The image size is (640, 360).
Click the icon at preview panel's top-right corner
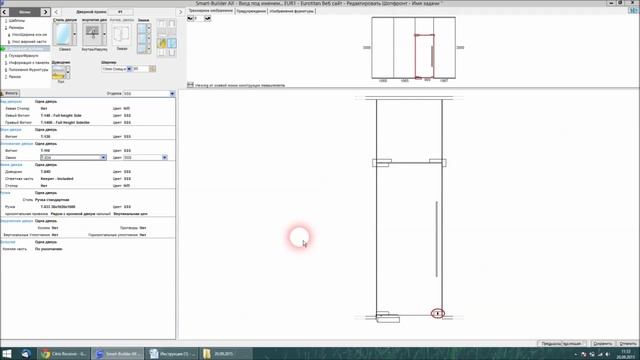click(x=633, y=11)
